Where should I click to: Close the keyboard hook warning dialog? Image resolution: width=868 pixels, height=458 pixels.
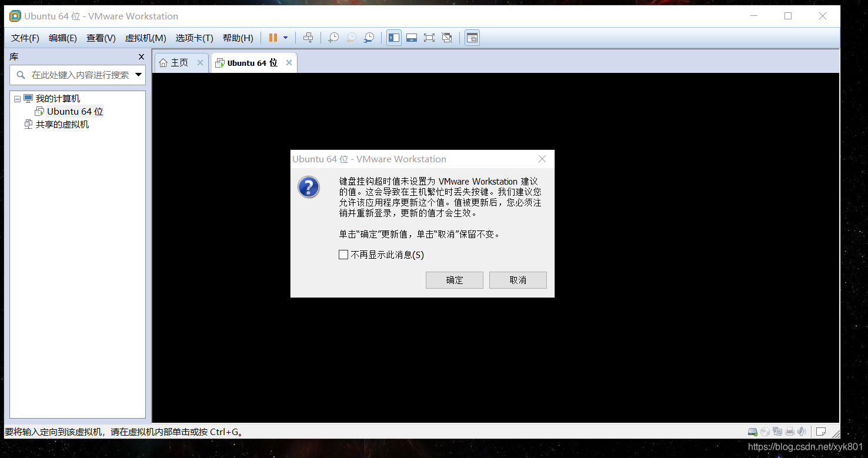pyautogui.click(x=542, y=159)
